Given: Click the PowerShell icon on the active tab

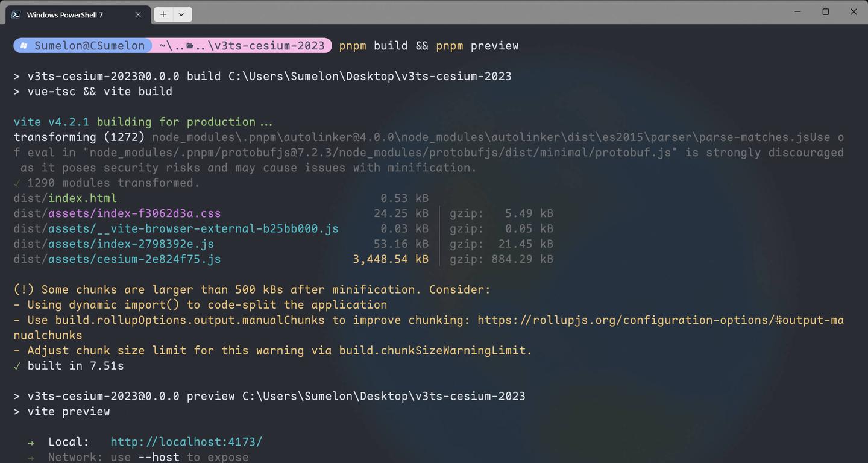Looking at the screenshot, I should tap(16, 14).
